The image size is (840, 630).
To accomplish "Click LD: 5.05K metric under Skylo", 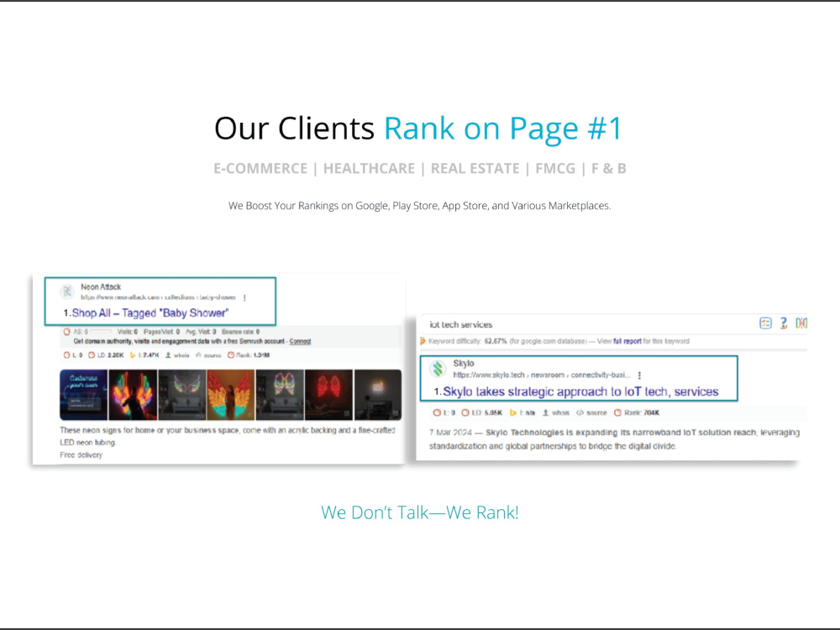I will click(x=481, y=412).
